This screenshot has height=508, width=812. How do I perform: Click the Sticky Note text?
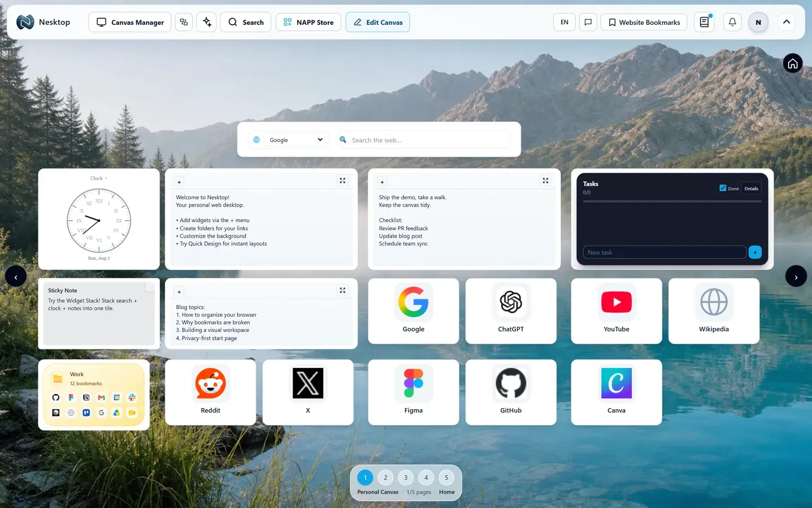[x=92, y=305]
